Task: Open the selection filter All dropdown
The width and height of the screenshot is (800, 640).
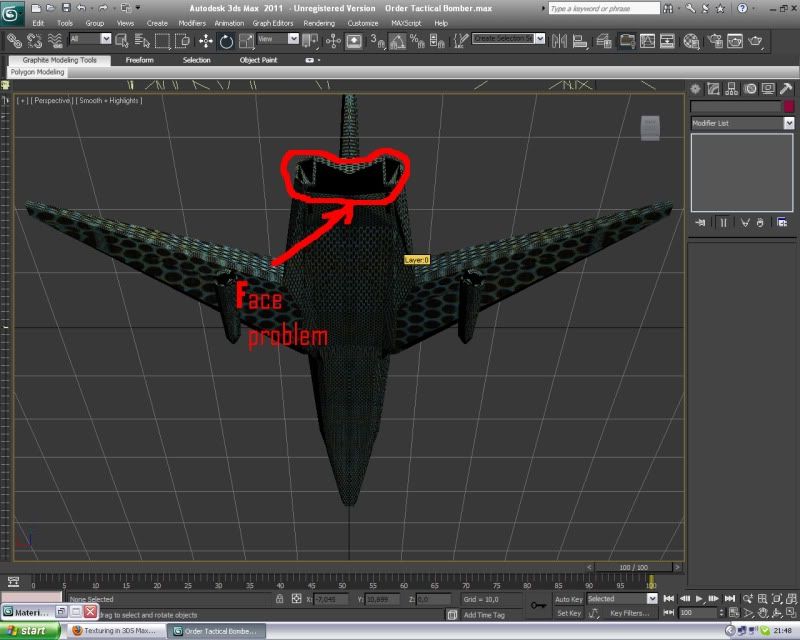Action: [106, 39]
